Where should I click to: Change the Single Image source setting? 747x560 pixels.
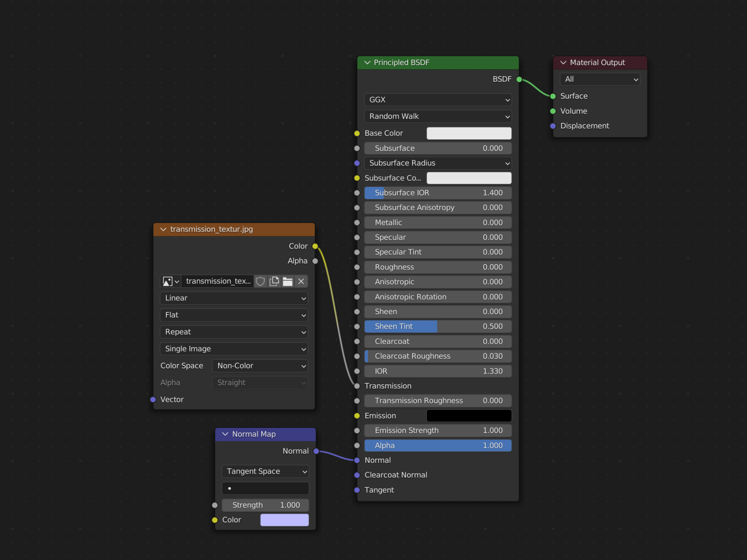234,349
